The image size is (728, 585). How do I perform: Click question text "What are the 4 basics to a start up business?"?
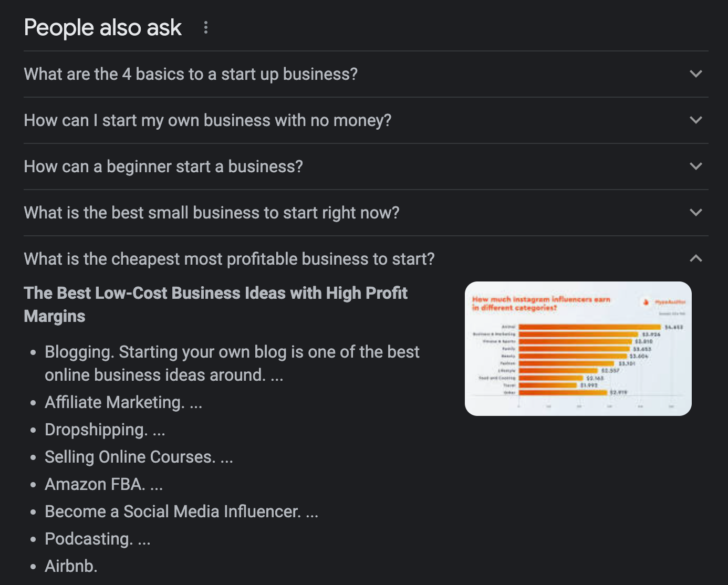click(191, 74)
